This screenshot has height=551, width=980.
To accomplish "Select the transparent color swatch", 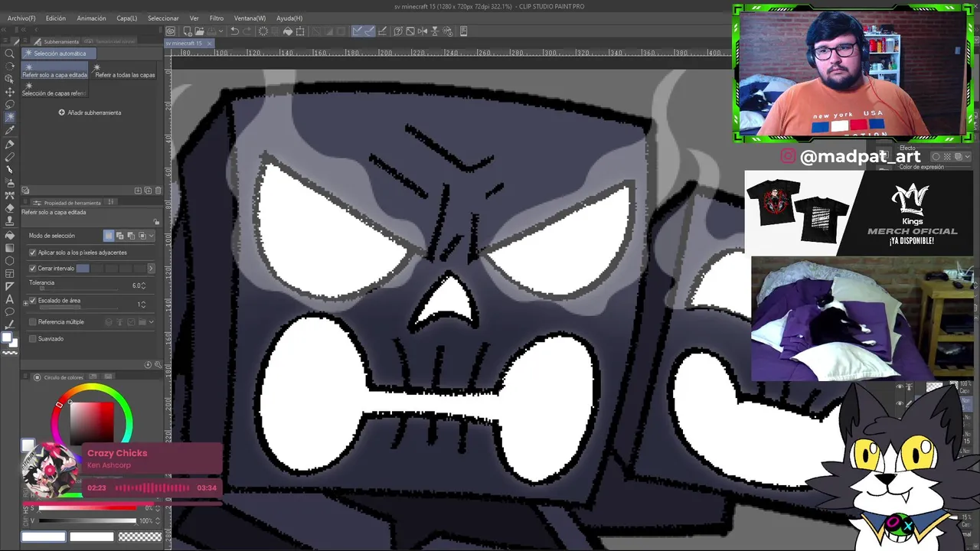I will point(139,536).
